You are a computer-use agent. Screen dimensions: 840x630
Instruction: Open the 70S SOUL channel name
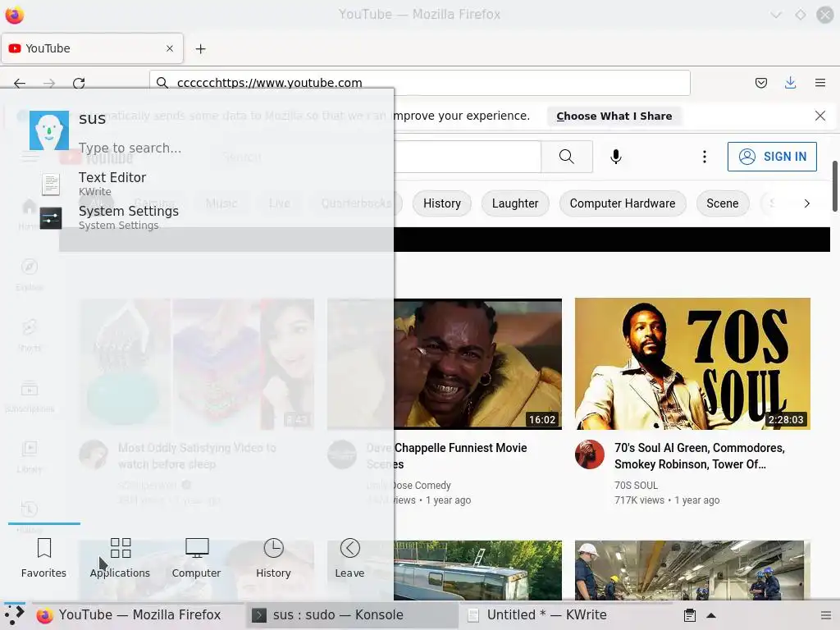[636, 486]
